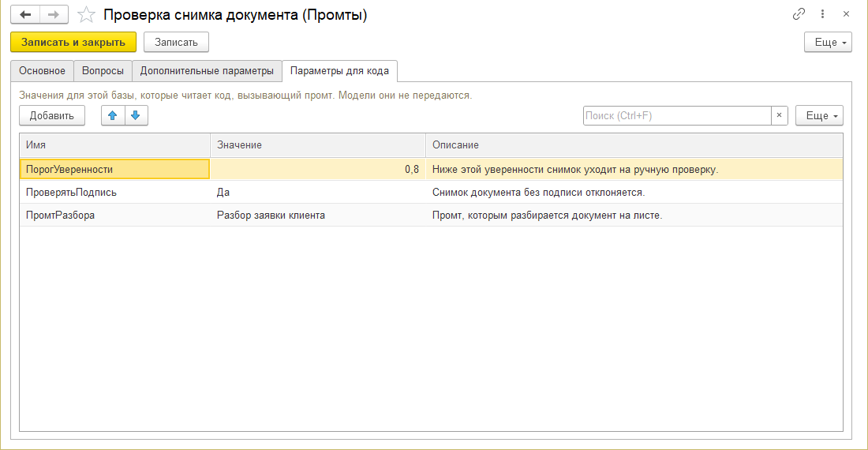Click the Да value cell
The width and height of the screenshot is (868, 450).
tap(318, 193)
